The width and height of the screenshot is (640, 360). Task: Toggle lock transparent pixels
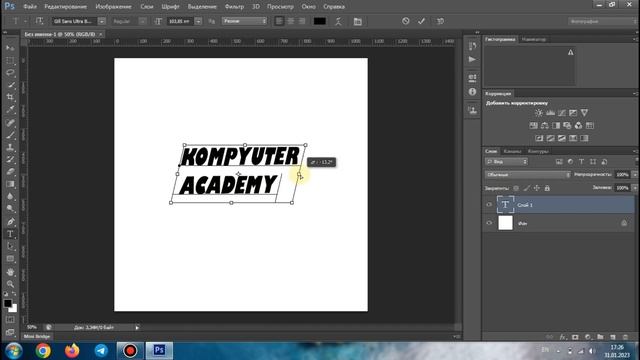[x=516, y=188]
